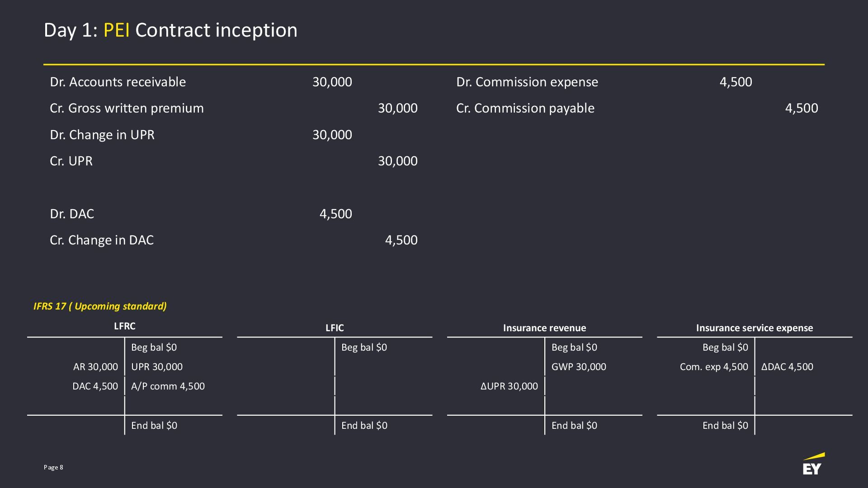Click the EY logo
This screenshot has height=488, width=868.
pyautogui.click(x=813, y=465)
